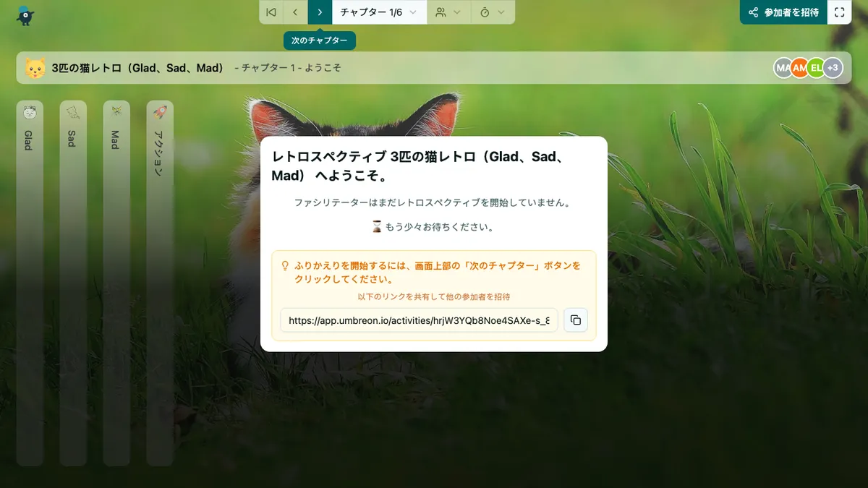Image resolution: width=868 pixels, height=488 pixels.
Task: Expand the participants dropdown arrow
Action: coord(459,12)
